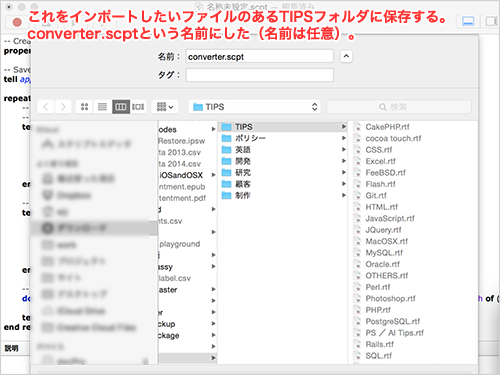This screenshot has height=375, width=500.
Task: Click the Git.rtf file
Action: coord(376,195)
